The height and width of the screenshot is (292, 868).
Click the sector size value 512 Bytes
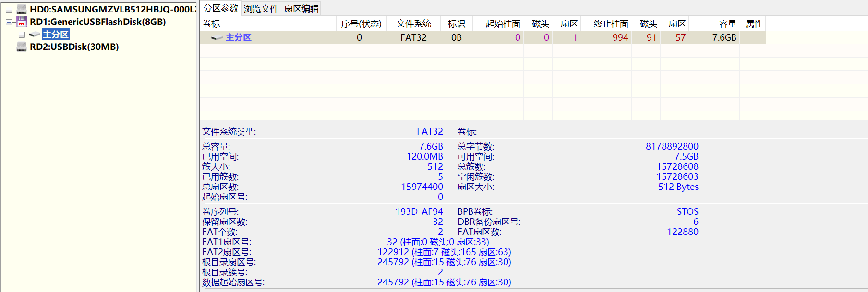pos(678,187)
